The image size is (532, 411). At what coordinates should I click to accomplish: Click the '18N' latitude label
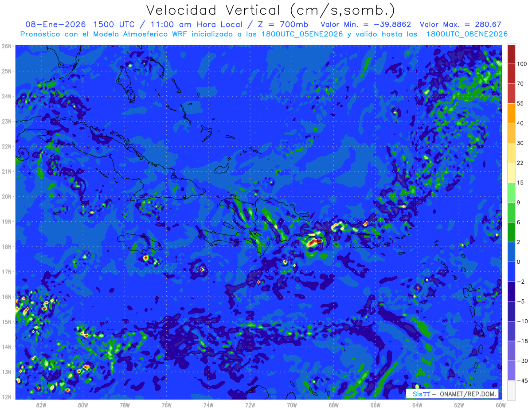point(7,247)
